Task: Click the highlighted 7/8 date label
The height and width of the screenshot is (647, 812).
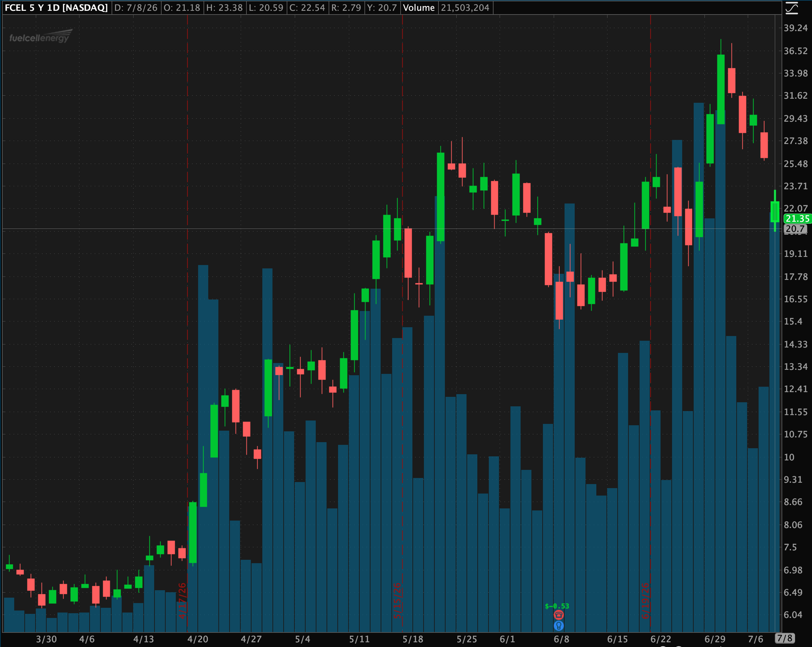Action: pyautogui.click(x=785, y=638)
